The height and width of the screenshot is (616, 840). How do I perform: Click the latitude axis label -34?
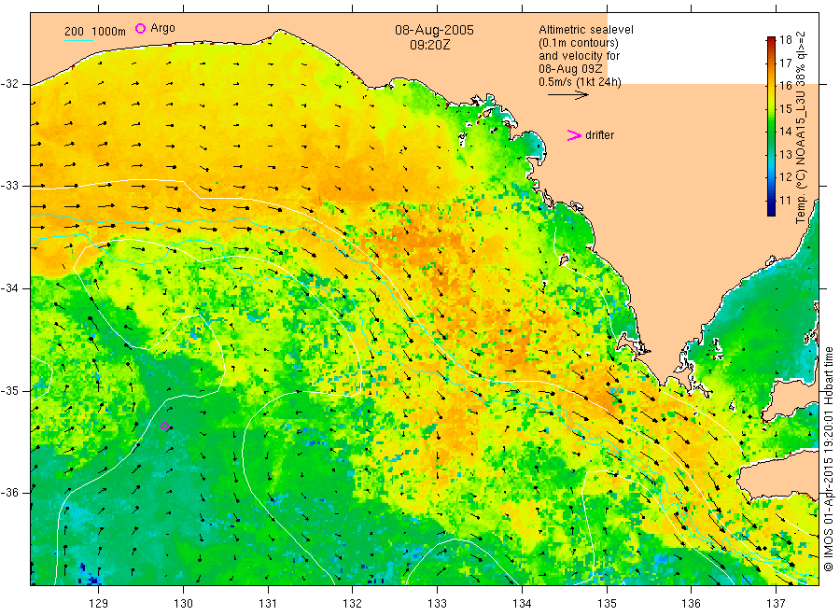[10, 288]
